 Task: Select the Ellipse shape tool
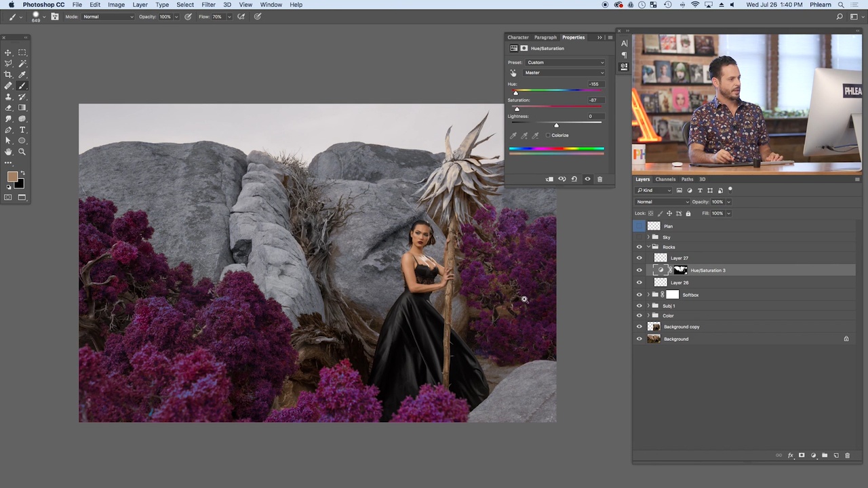point(22,141)
